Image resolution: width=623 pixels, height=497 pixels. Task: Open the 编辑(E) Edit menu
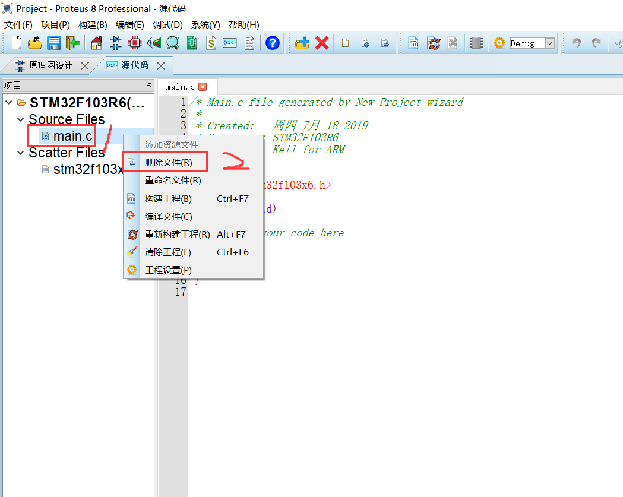[130, 25]
